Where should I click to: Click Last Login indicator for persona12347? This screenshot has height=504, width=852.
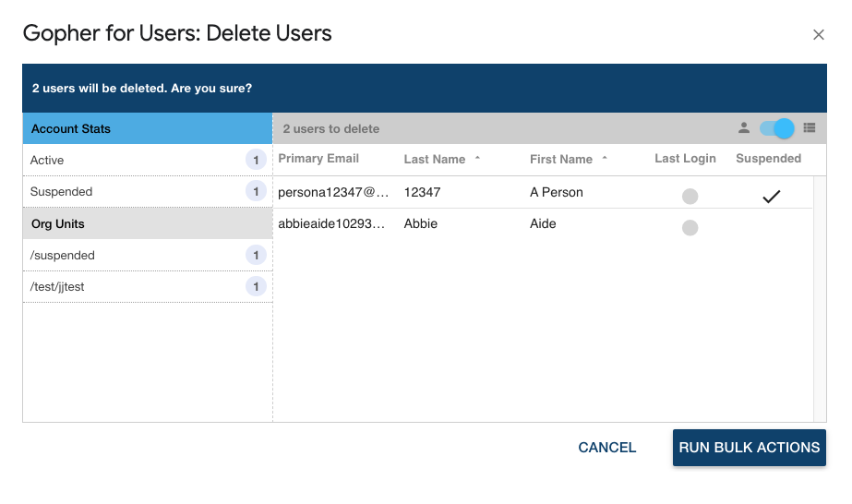point(690,196)
